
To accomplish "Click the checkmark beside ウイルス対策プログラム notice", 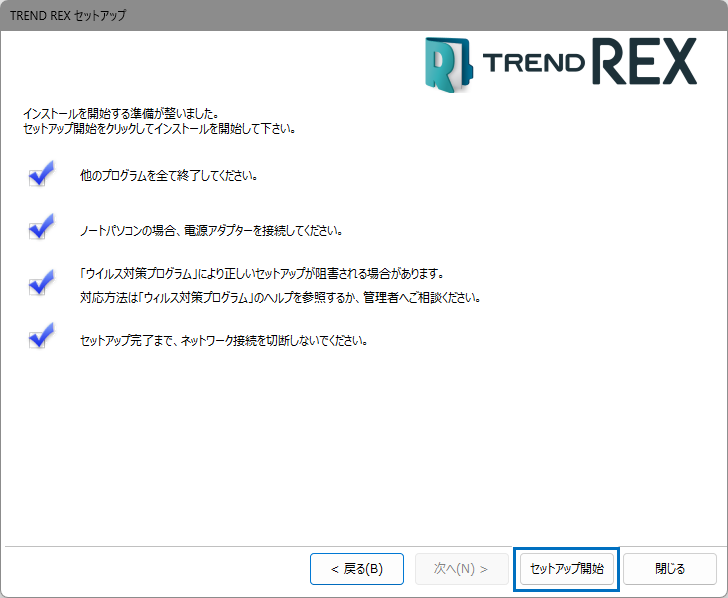I will coord(41,283).
